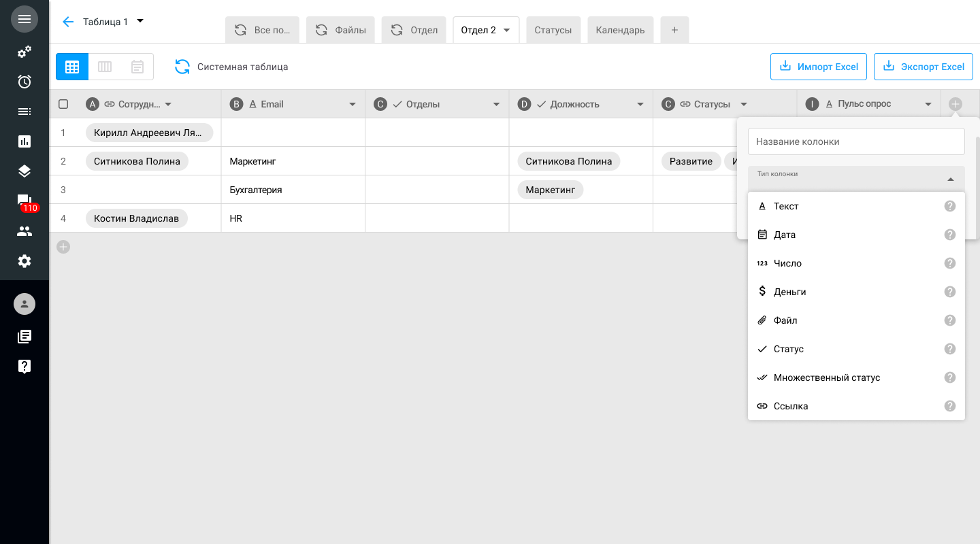Click the settings gear icon in sidebar

24,261
